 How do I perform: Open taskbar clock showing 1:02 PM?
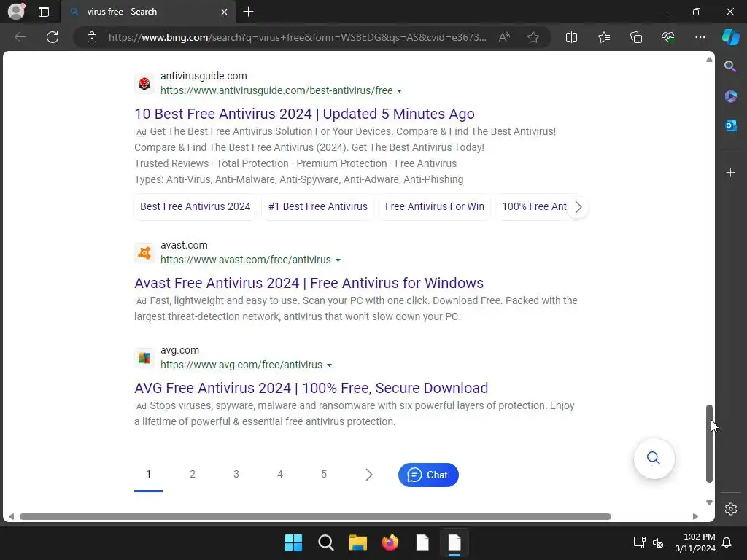tap(695, 542)
